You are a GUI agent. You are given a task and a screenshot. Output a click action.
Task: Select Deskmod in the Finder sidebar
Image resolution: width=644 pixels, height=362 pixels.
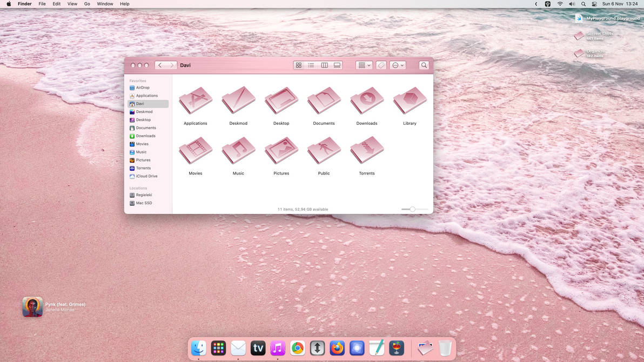pyautogui.click(x=148, y=112)
